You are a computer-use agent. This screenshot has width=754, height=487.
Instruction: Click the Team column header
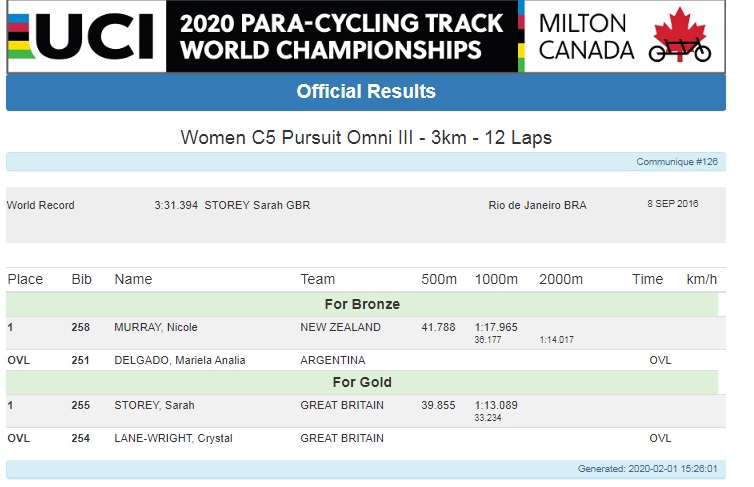click(x=317, y=279)
